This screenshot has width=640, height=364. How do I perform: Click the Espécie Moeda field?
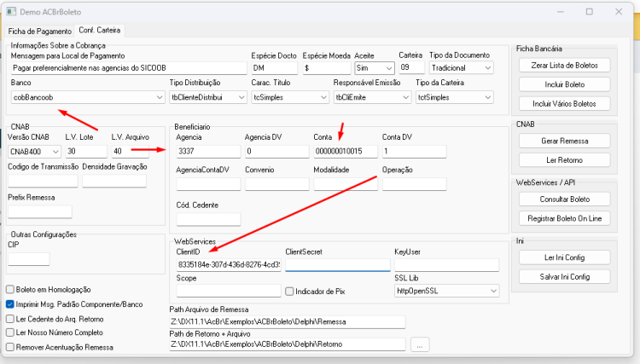click(327, 68)
